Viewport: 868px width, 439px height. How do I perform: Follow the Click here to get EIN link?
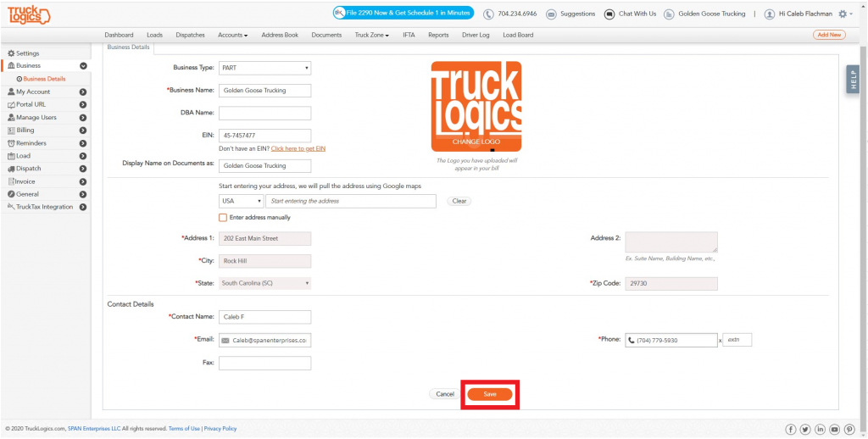(x=298, y=149)
